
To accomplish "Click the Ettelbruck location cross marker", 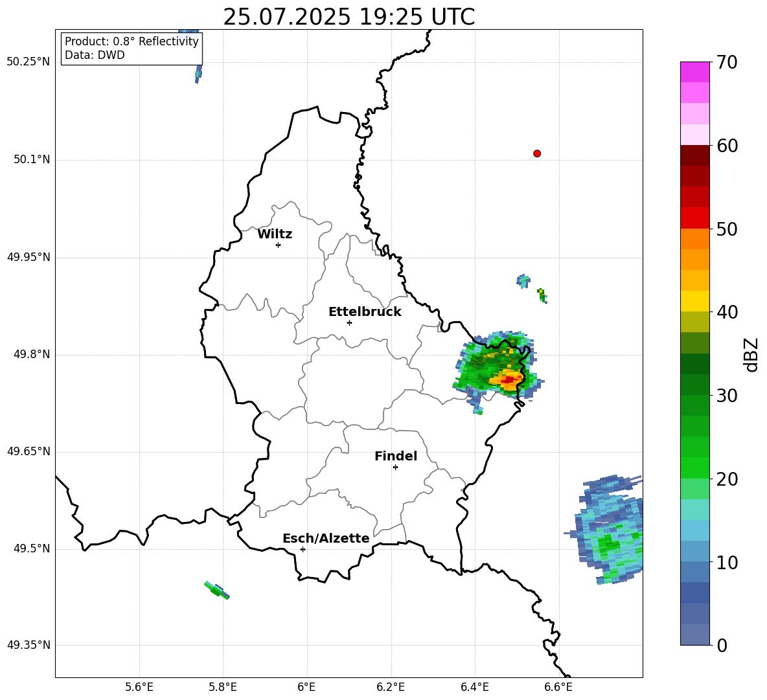I will (349, 322).
